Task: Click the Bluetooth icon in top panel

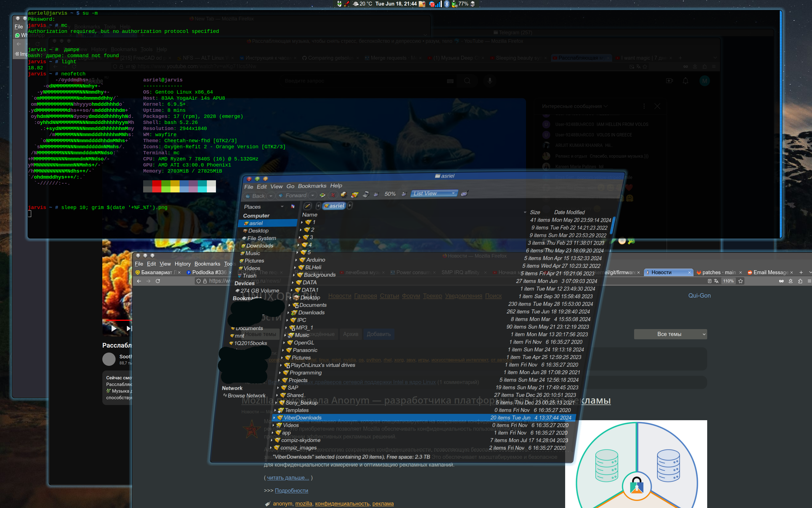Action: click(447, 4)
